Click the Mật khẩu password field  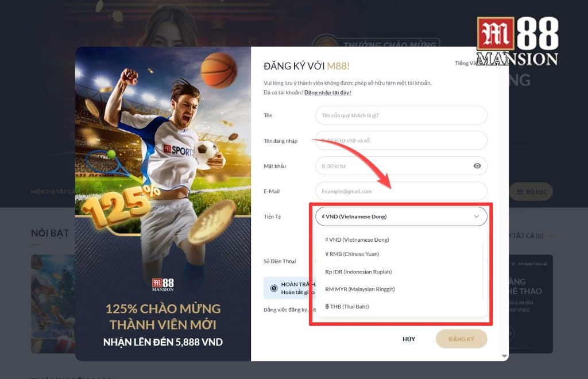401,166
